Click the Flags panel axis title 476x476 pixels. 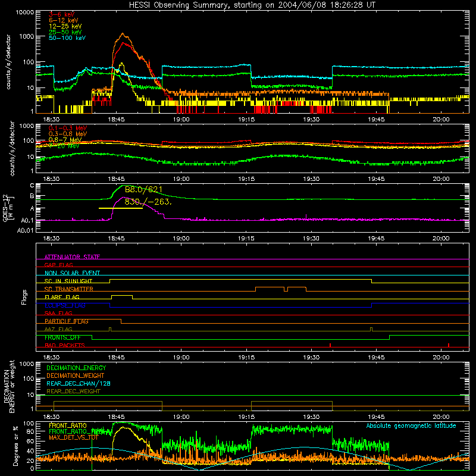[x=24, y=297]
